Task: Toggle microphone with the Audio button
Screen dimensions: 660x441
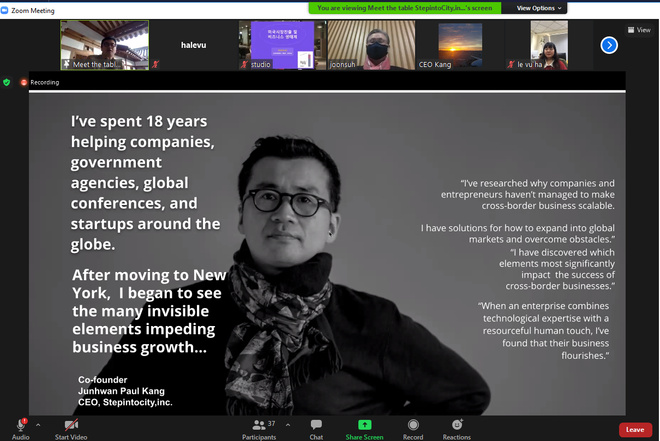Action: (x=20, y=426)
